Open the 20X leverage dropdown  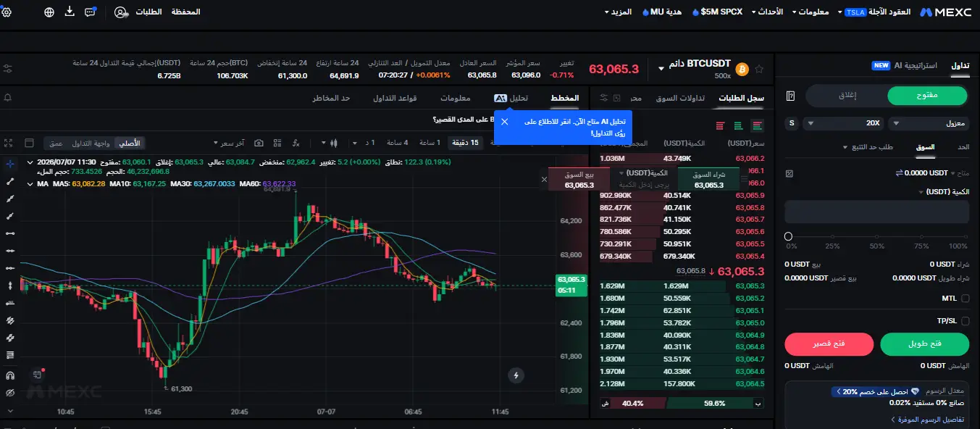tap(844, 123)
